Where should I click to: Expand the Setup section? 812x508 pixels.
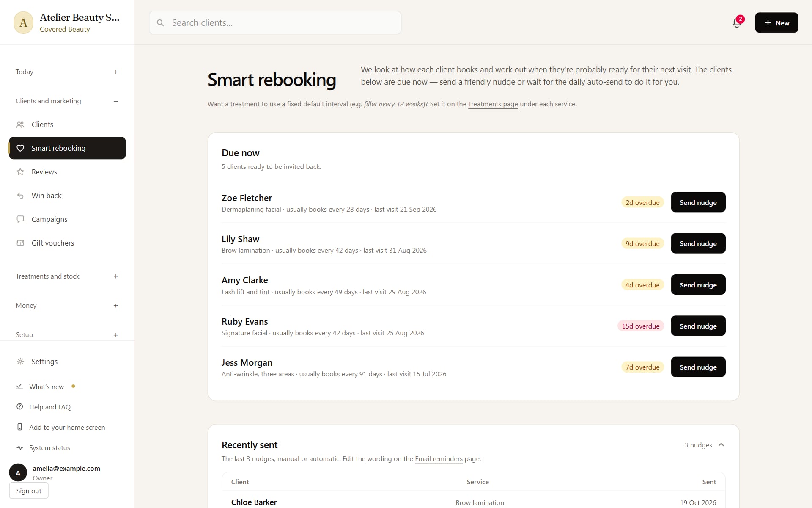point(116,335)
